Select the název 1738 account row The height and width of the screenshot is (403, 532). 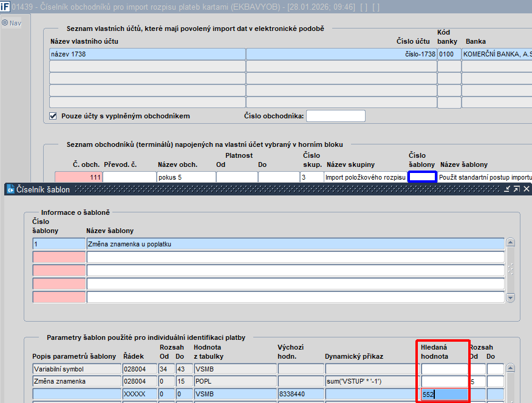(x=148, y=54)
